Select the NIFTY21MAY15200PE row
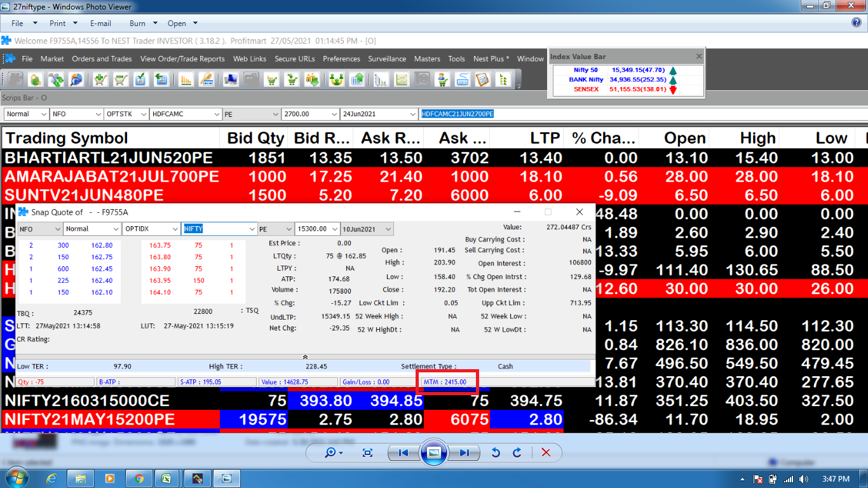This screenshot has width=868, height=488. (434, 419)
